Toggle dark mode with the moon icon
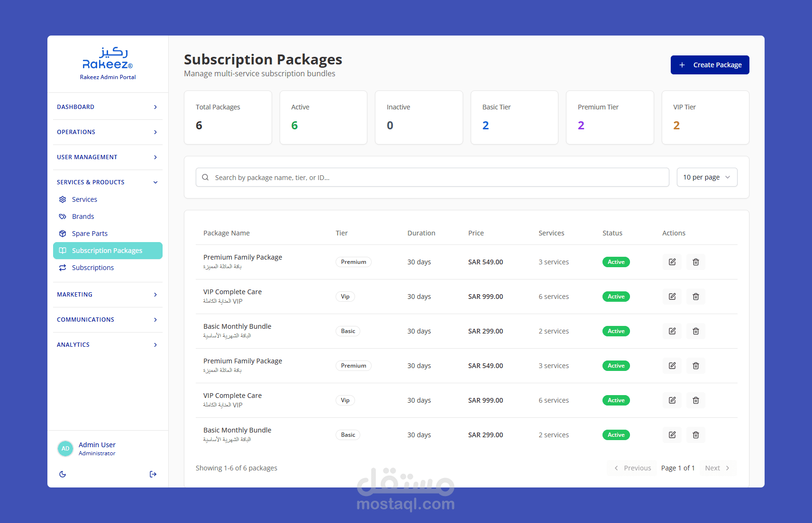Image resolution: width=812 pixels, height=523 pixels. pyautogui.click(x=63, y=474)
